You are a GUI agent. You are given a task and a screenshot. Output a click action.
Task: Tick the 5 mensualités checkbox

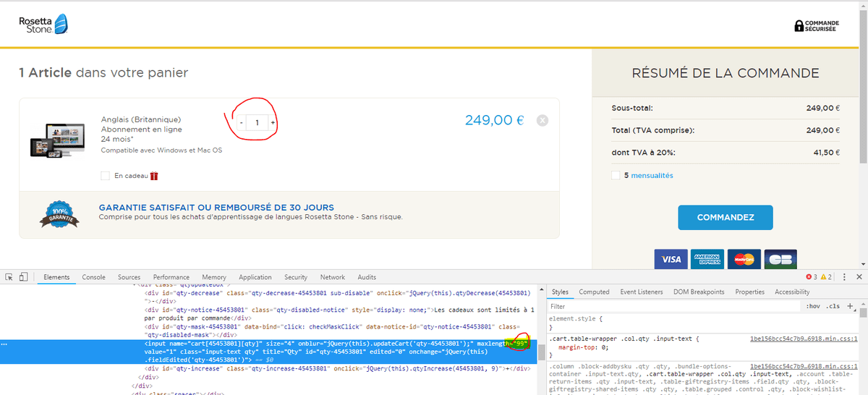pos(616,175)
